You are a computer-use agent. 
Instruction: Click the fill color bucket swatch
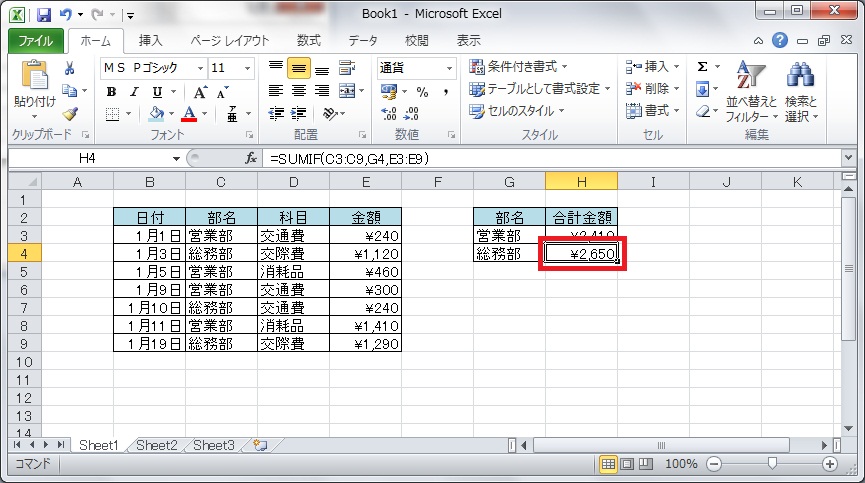[157, 114]
